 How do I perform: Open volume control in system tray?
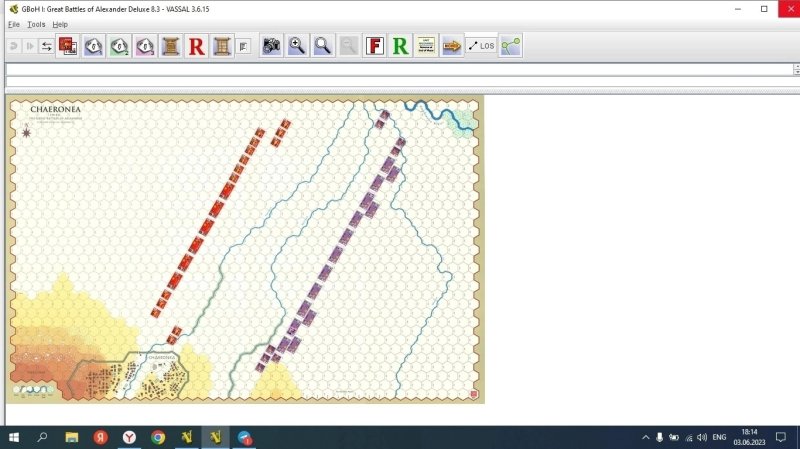[702, 437]
